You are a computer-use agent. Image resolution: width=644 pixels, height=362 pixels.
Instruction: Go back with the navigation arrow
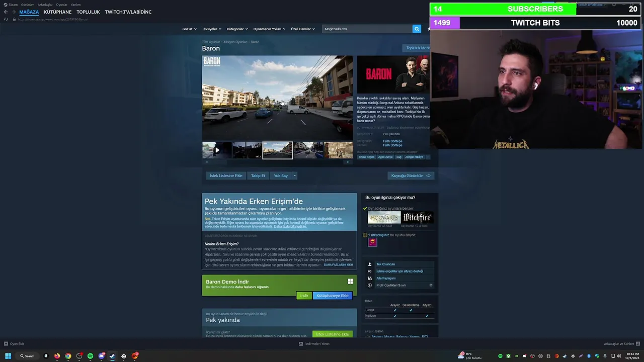(6, 12)
